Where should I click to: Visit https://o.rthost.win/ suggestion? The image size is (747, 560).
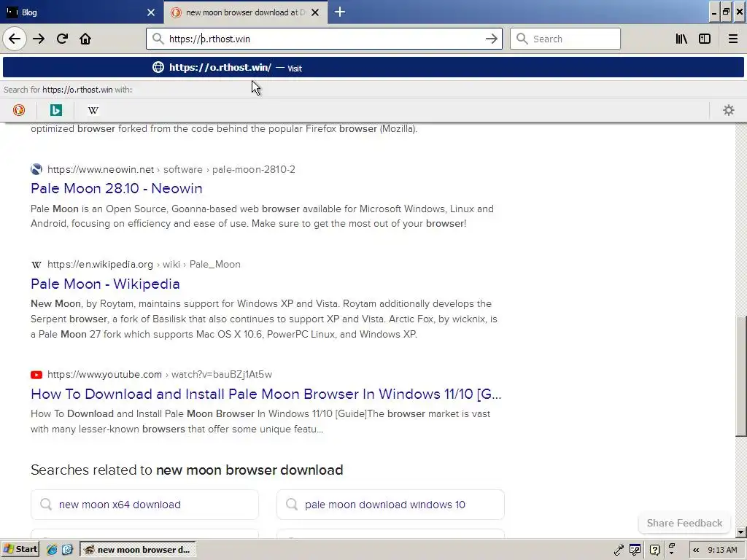373,68
